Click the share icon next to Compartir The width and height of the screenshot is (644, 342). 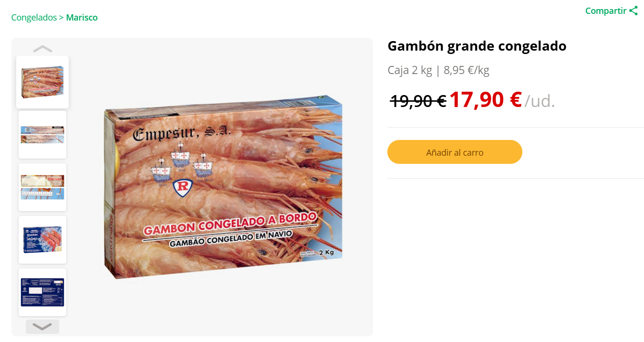634,11
